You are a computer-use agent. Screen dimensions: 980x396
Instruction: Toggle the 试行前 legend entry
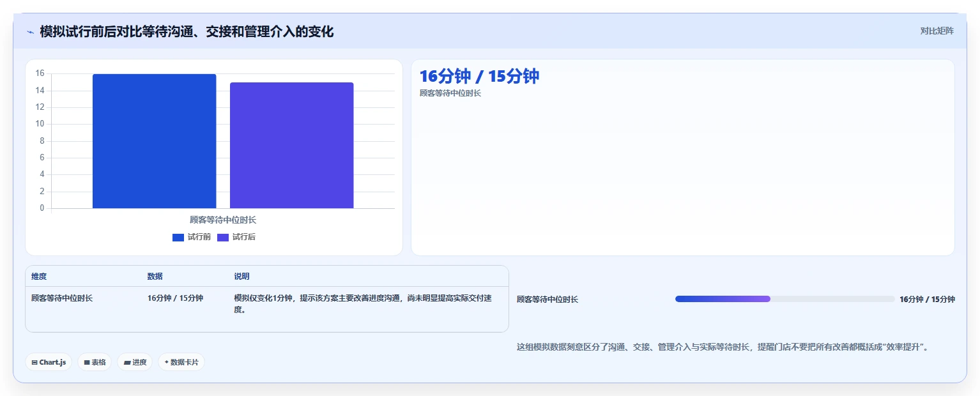click(x=191, y=237)
